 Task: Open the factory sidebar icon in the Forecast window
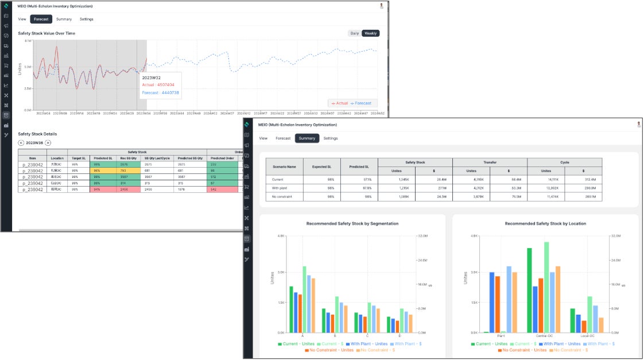point(6,125)
